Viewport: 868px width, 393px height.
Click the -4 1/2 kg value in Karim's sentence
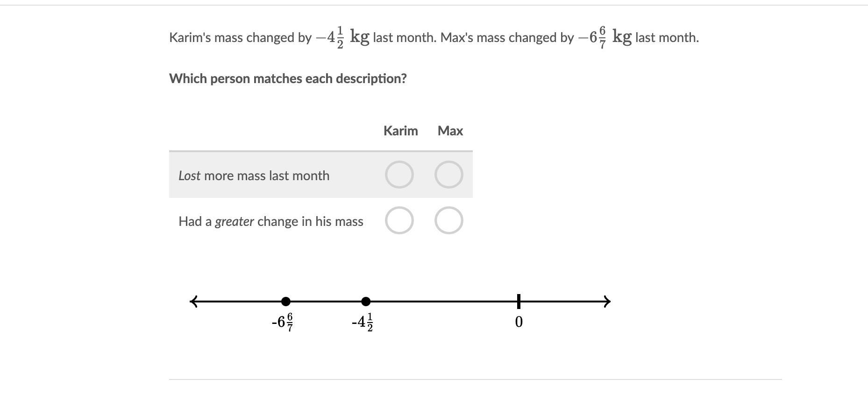(342, 37)
